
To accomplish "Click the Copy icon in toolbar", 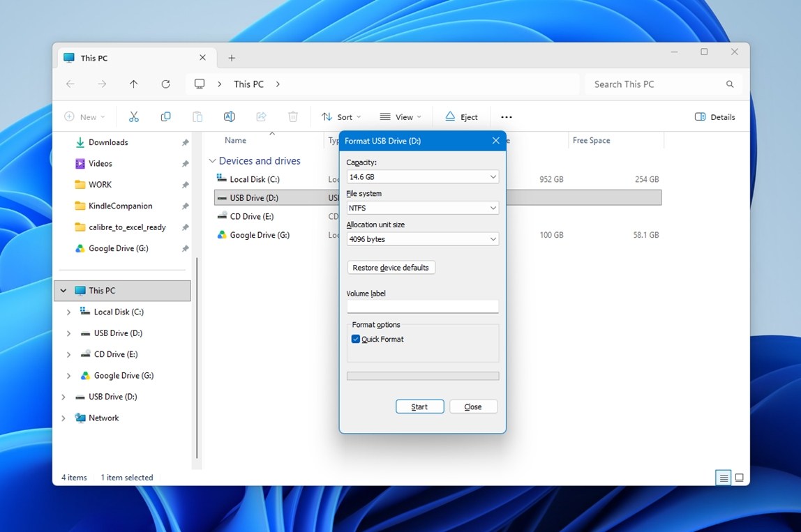I will (x=165, y=117).
